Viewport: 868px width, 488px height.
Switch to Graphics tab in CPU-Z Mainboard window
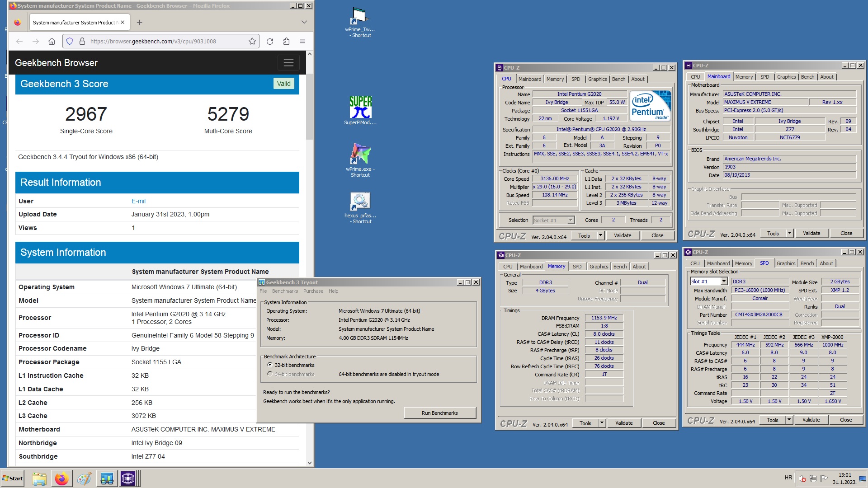click(786, 77)
